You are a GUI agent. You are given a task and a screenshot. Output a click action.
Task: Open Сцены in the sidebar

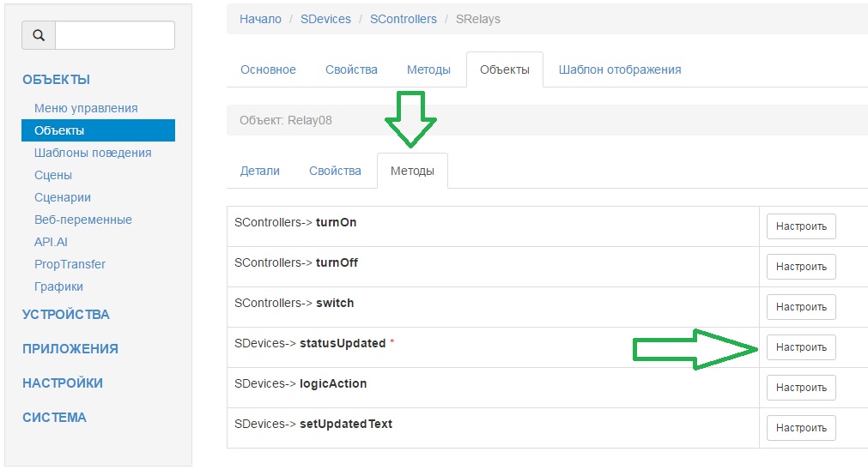click(x=53, y=175)
